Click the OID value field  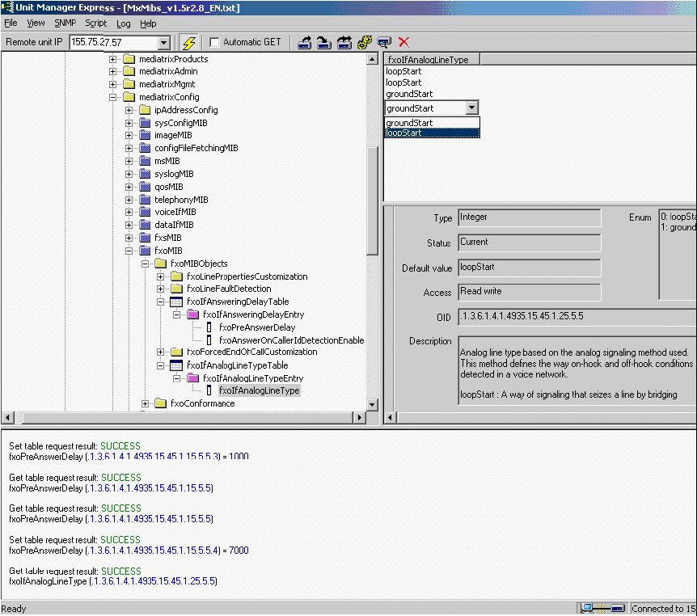pyautogui.click(x=577, y=317)
